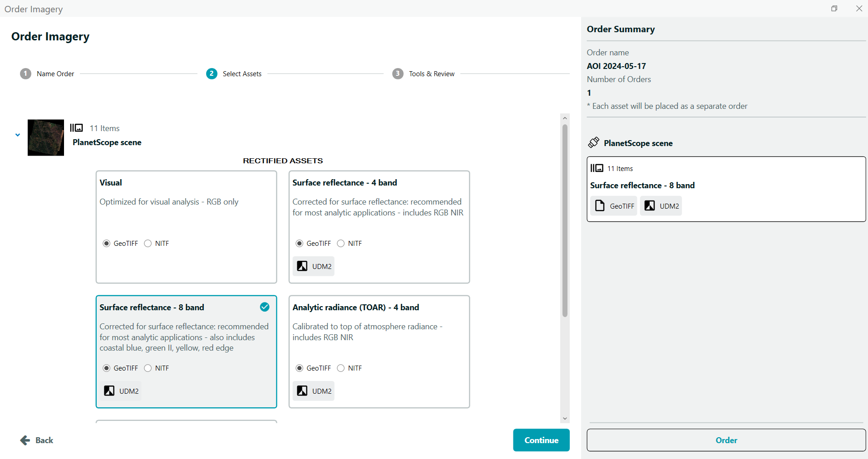Click the Order button
This screenshot has width=868, height=459.
726,440
